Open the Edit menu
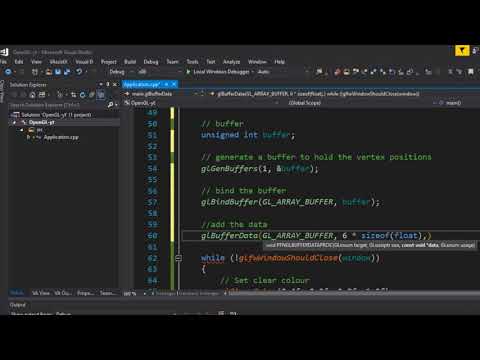 tap(19, 62)
